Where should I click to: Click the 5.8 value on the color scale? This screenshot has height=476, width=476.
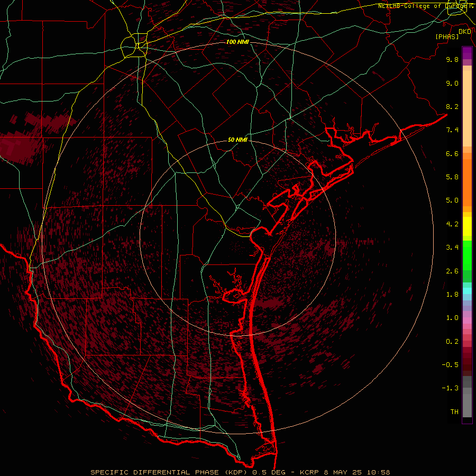click(x=452, y=177)
